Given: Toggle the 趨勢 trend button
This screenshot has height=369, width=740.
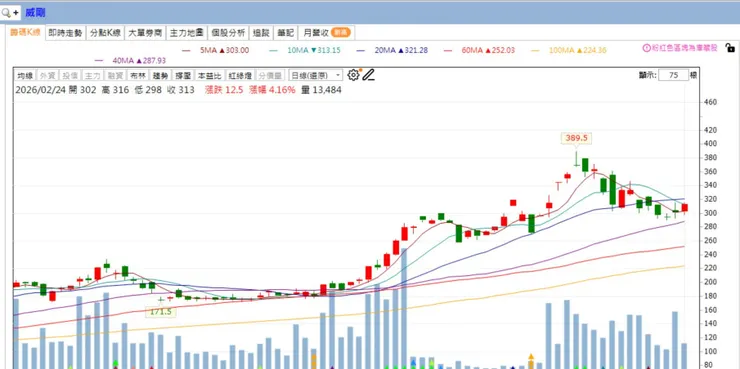Looking at the screenshot, I should pos(160,75).
